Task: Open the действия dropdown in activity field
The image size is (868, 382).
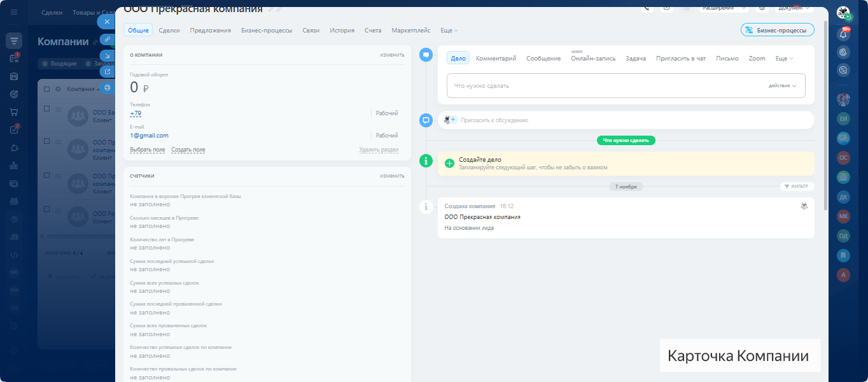Action: 782,86
